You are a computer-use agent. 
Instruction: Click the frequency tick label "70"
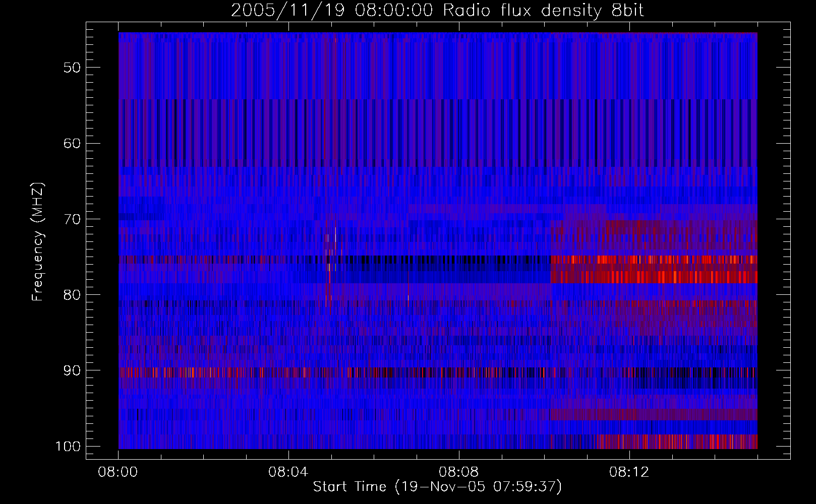tap(72, 219)
